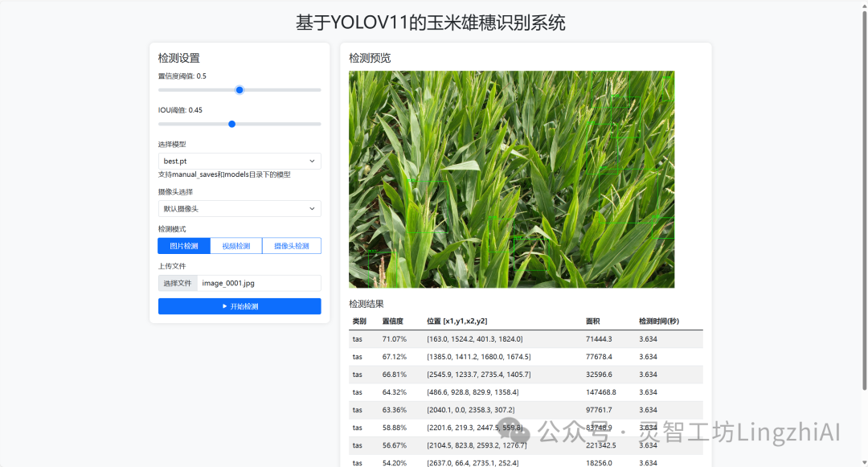Image resolution: width=868 pixels, height=467 pixels.
Task: Select the 摄像头检测 mode tab
Action: [x=292, y=246]
